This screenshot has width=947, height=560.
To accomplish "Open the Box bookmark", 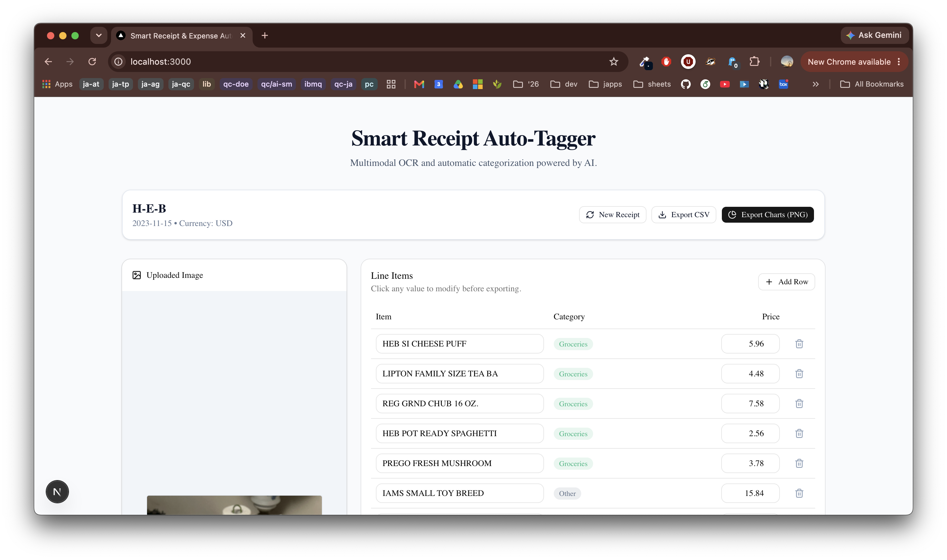I will (783, 84).
